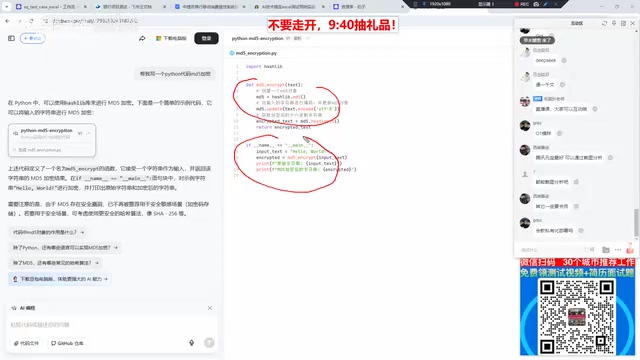Image resolution: width=640 pixels, height=360 pixels.
Task: Click the 代码文件 attach button
Action: point(27,343)
